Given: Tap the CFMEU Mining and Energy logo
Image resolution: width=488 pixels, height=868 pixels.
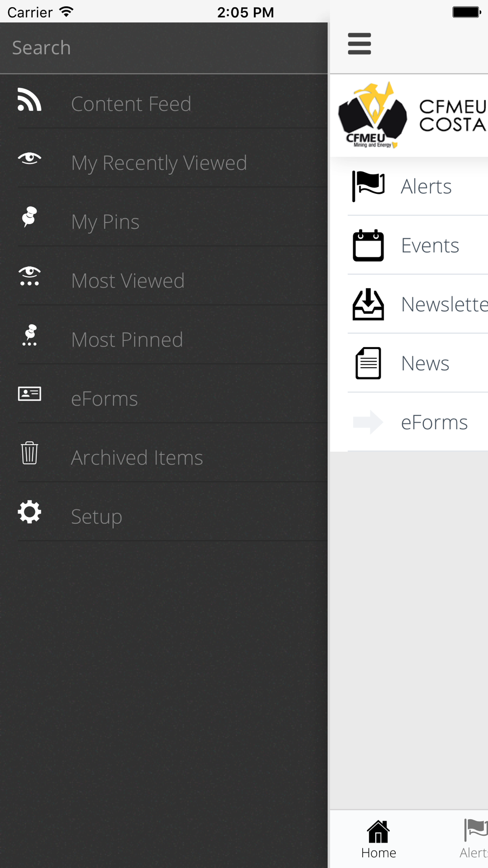Looking at the screenshot, I should point(373,115).
